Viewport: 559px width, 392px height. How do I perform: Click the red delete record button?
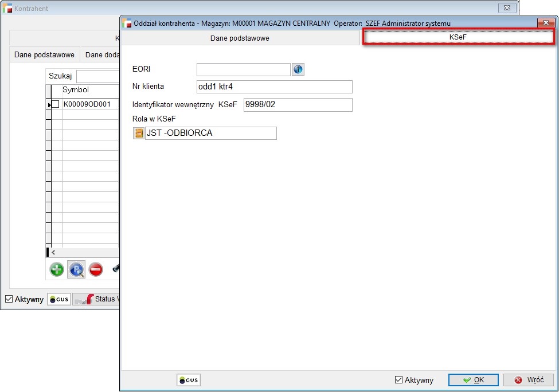96,269
